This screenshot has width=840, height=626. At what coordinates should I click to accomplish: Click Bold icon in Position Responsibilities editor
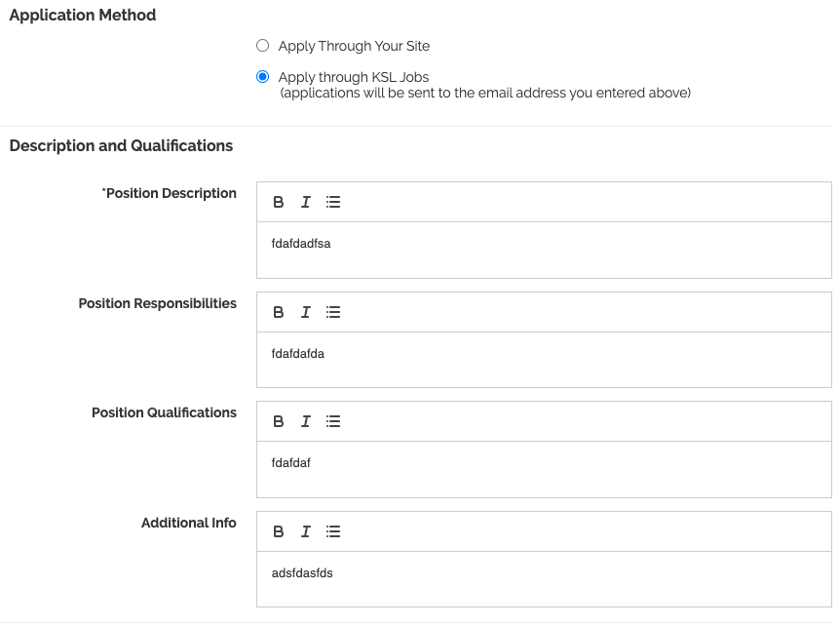(278, 312)
